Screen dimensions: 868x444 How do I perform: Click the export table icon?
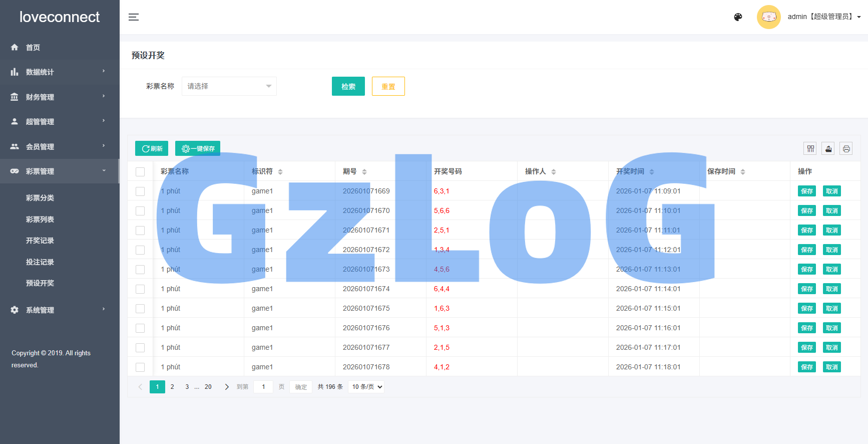[x=828, y=148]
